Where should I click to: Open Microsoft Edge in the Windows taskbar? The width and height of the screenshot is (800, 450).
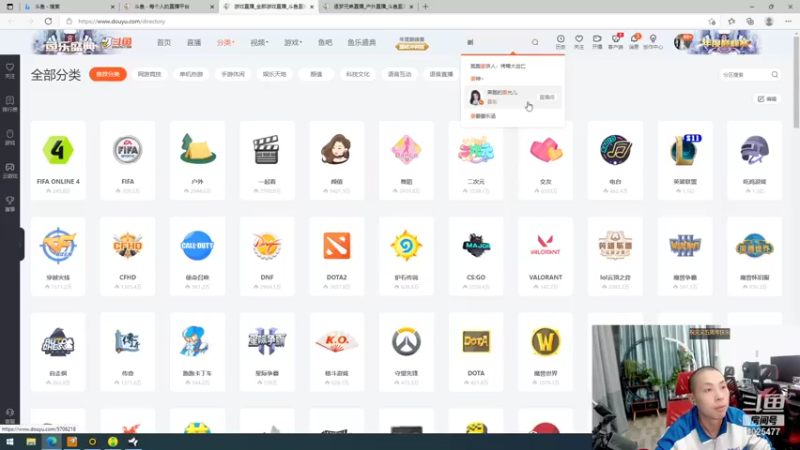tap(52, 441)
